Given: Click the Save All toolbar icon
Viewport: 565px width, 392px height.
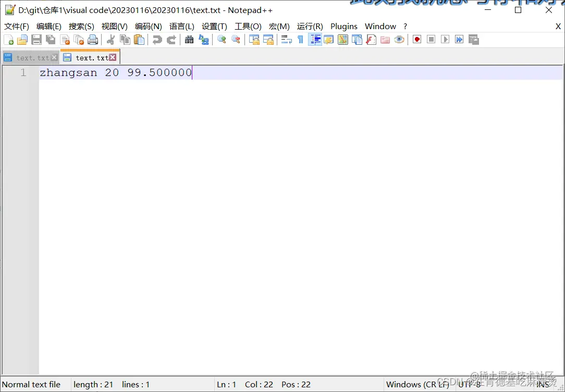Looking at the screenshot, I should pyautogui.click(x=51, y=40).
